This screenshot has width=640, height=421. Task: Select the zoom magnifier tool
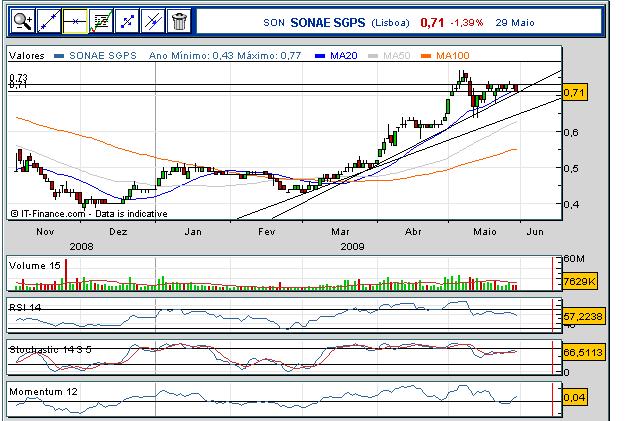click(x=22, y=21)
